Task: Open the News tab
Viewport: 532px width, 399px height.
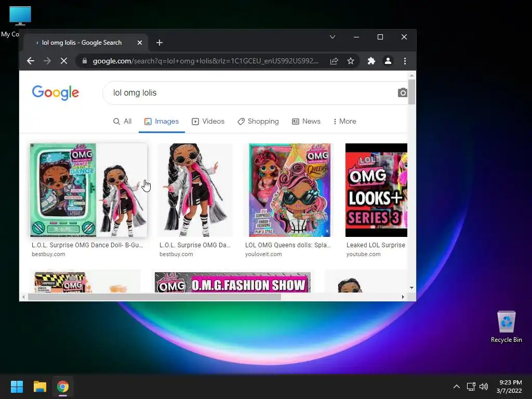Action: pos(306,122)
